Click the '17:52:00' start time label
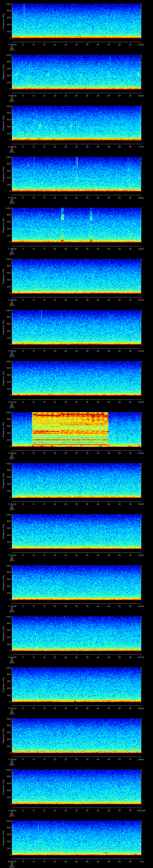 12,453
